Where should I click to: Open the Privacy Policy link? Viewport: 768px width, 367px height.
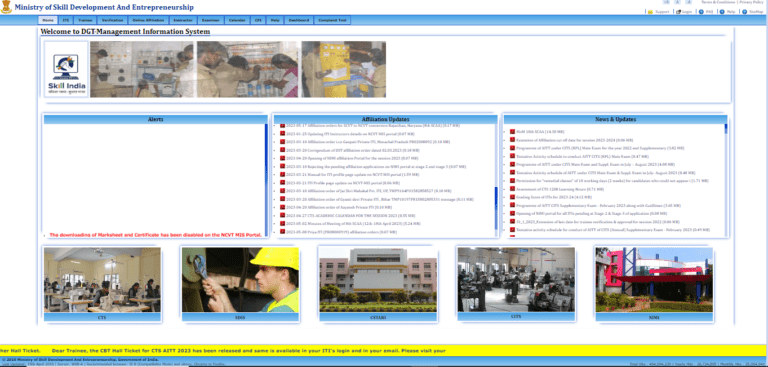751,2
